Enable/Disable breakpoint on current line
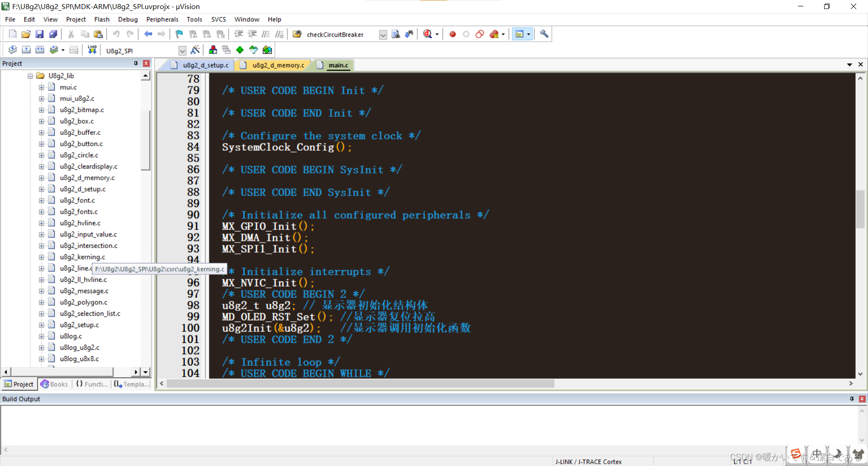Image resolution: width=868 pixels, height=466 pixels. 466,34
